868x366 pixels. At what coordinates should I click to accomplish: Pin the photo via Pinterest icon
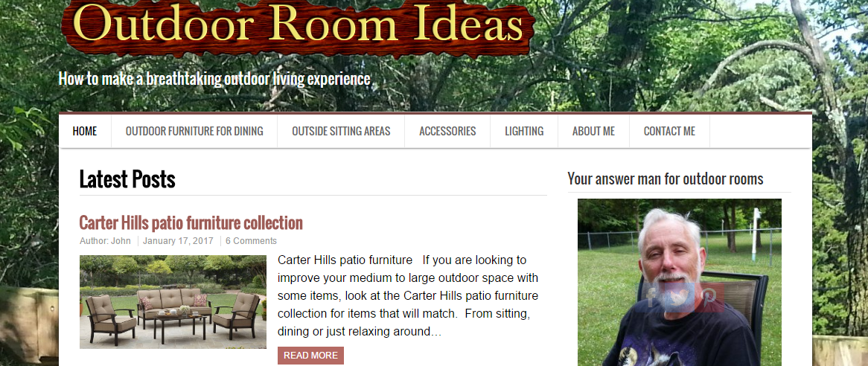point(709,298)
